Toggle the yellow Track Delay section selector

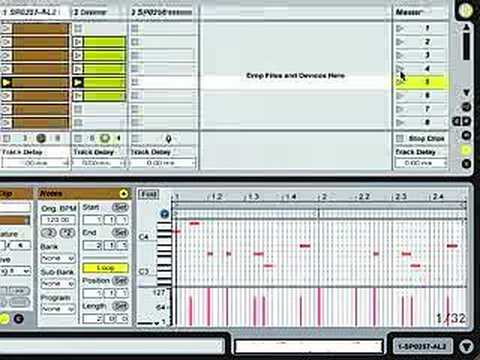click(x=466, y=150)
